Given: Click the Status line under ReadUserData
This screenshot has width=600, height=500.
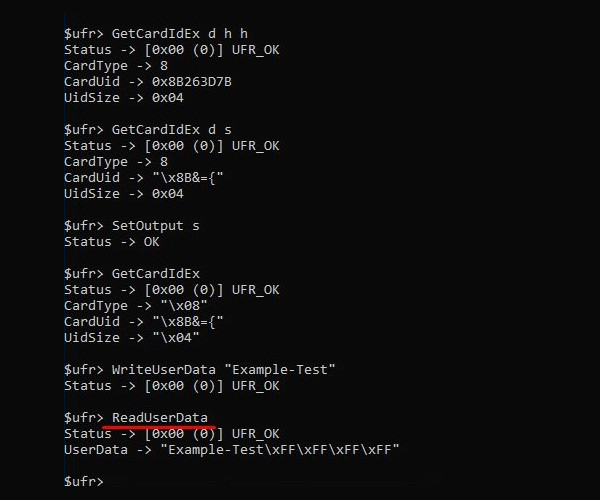Looking at the screenshot, I should 171,433.
